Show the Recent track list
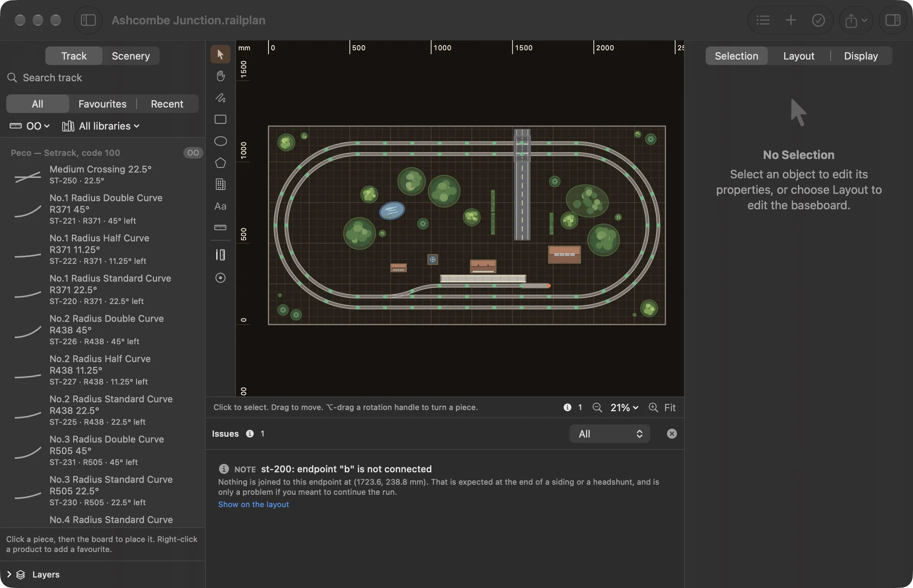The height and width of the screenshot is (588, 913). coord(167,104)
